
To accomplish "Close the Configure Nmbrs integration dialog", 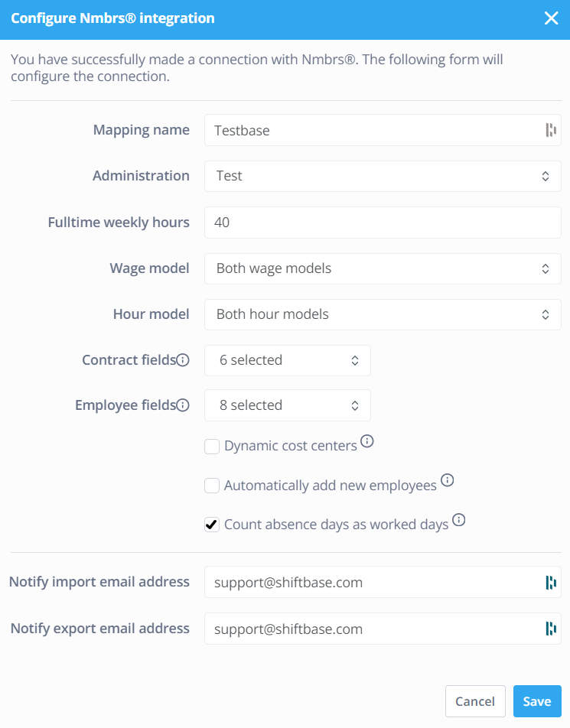I will 551,18.
